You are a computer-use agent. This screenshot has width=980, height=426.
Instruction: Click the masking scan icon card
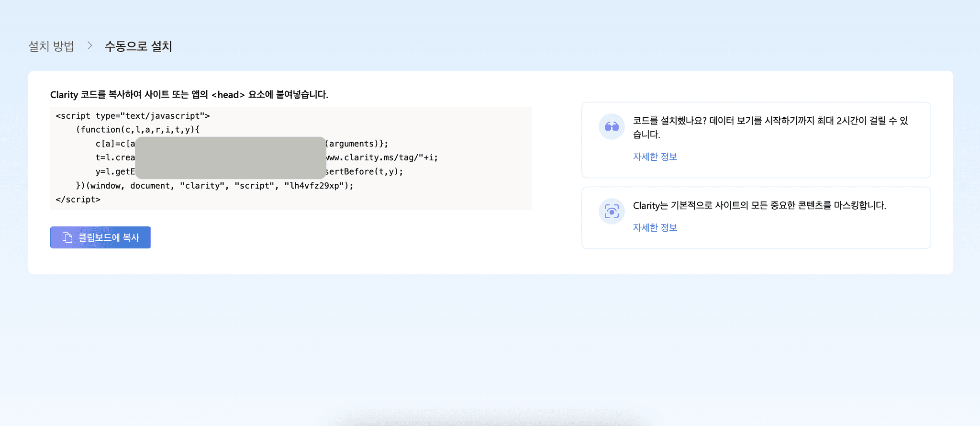click(x=612, y=211)
